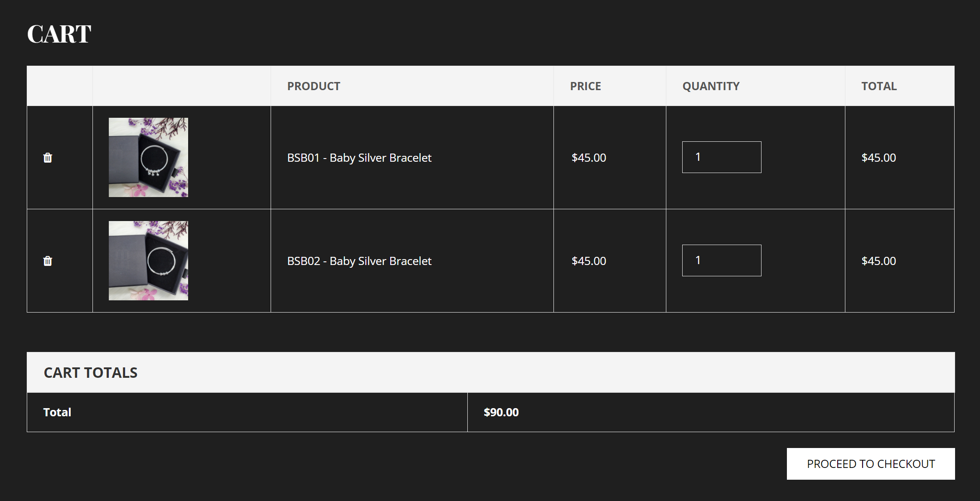Click the QUANTITY column header
This screenshot has width=980, height=501.
711,86
